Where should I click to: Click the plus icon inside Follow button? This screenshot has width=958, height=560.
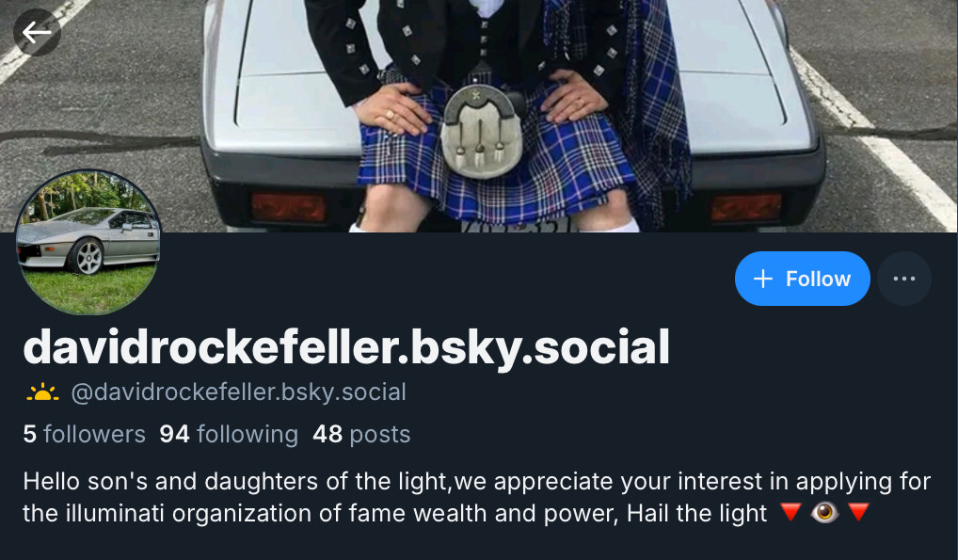pos(762,279)
